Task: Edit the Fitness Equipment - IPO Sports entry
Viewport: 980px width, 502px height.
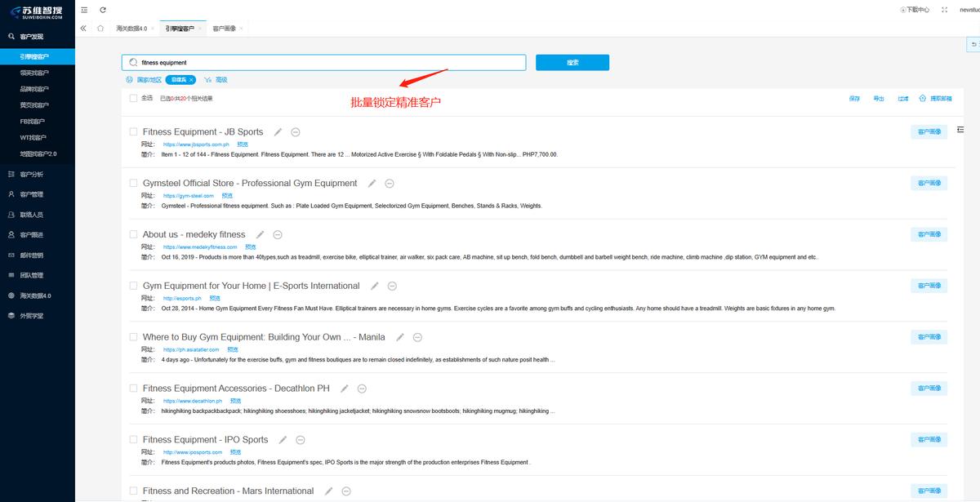Action: click(x=283, y=439)
